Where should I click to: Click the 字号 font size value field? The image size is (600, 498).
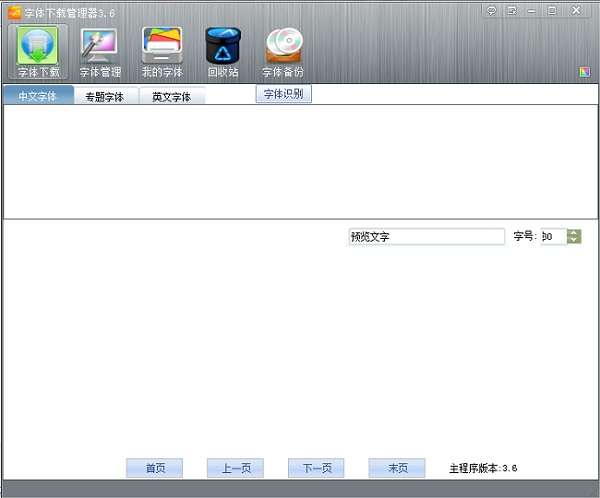(x=554, y=237)
